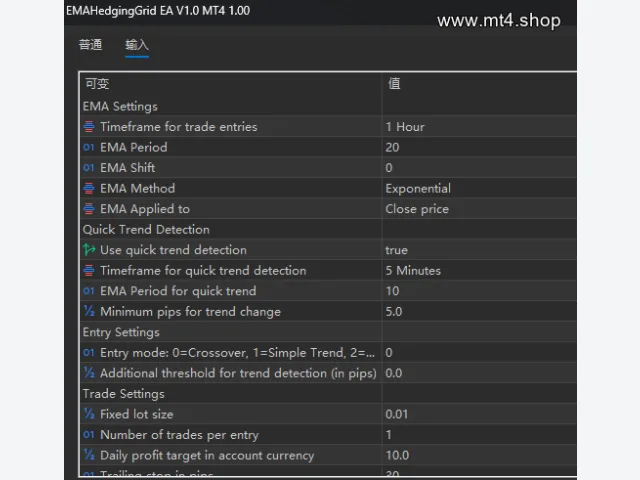Select the Entry Settings section row
640x480 pixels.
pyautogui.click(x=328, y=332)
